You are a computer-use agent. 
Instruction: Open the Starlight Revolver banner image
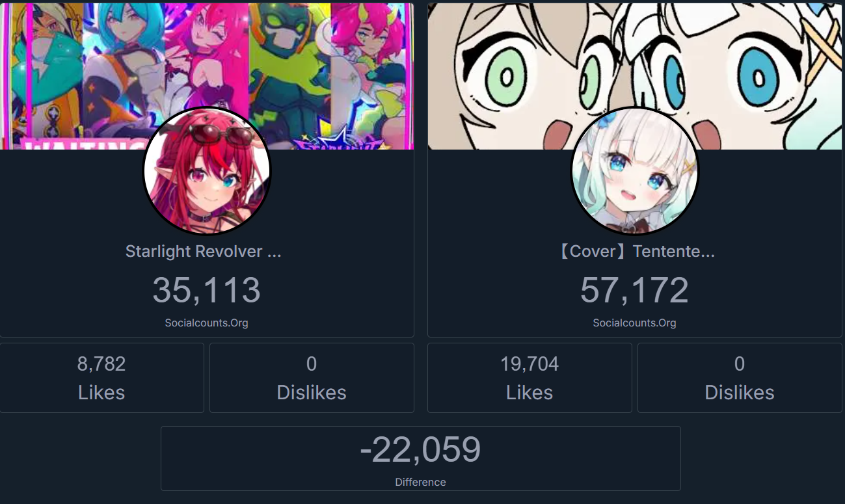click(x=207, y=76)
